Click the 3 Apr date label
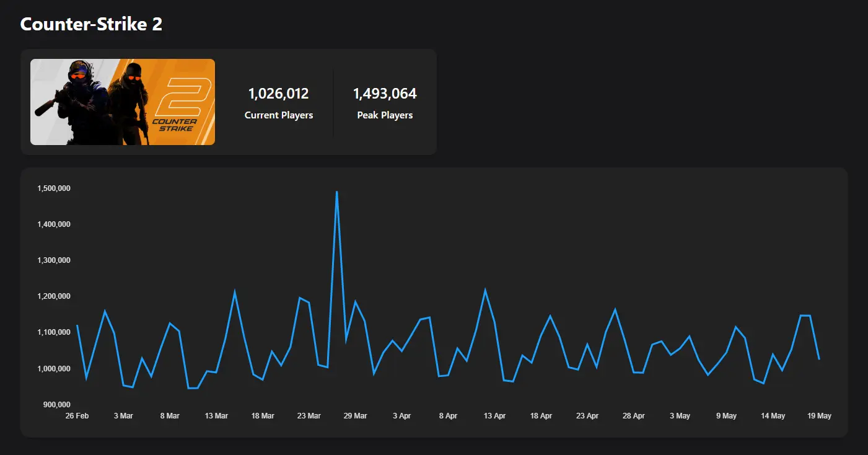 (401, 416)
